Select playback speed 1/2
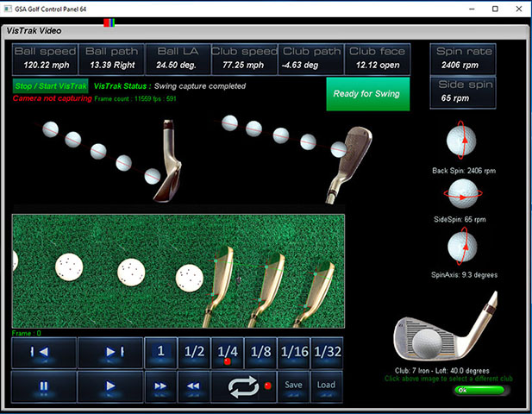The height and width of the screenshot is (414, 532). (x=194, y=353)
